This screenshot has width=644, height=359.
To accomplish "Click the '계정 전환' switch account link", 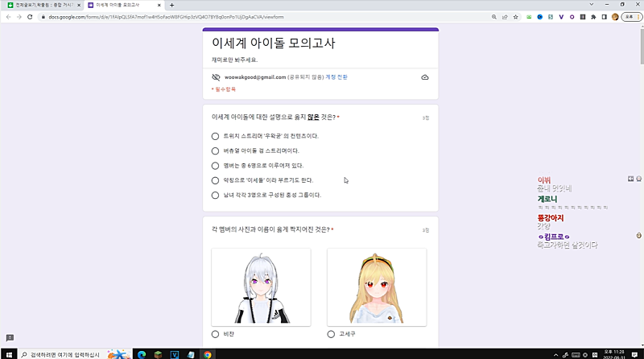I will coord(336,77).
